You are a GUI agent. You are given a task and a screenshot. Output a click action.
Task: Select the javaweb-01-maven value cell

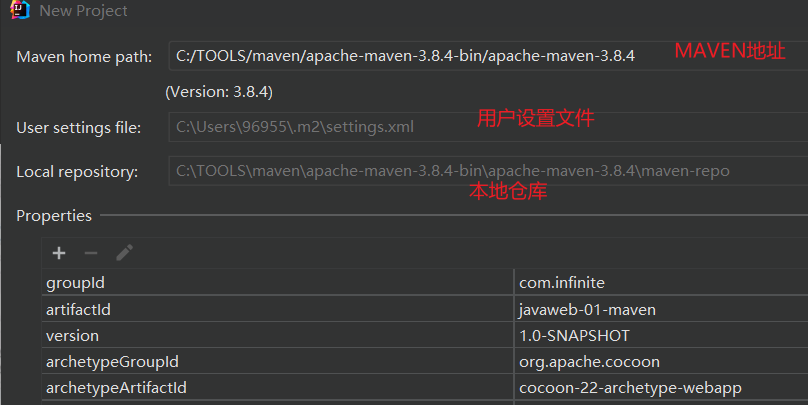pos(661,309)
